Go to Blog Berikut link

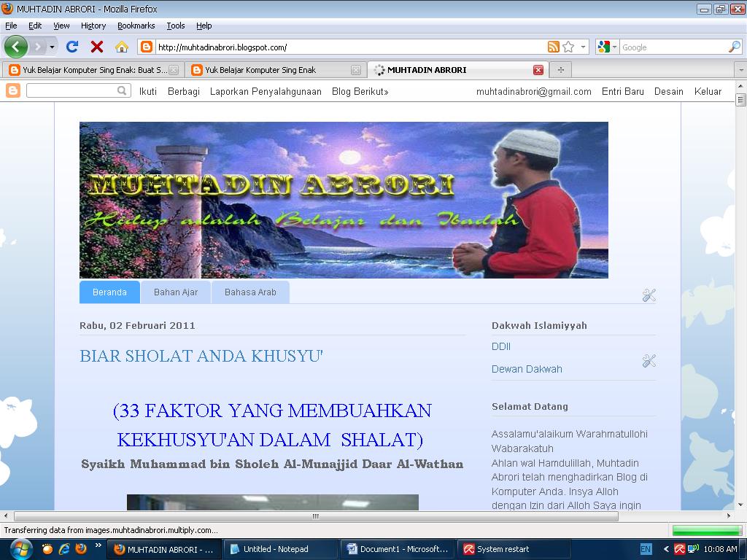360,91
